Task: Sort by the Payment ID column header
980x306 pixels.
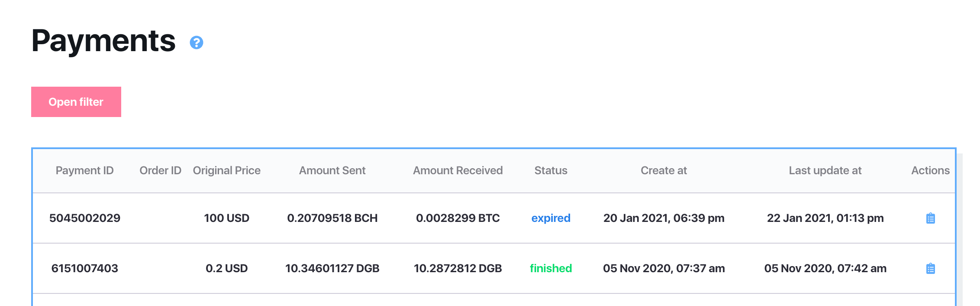Action: coord(84,170)
